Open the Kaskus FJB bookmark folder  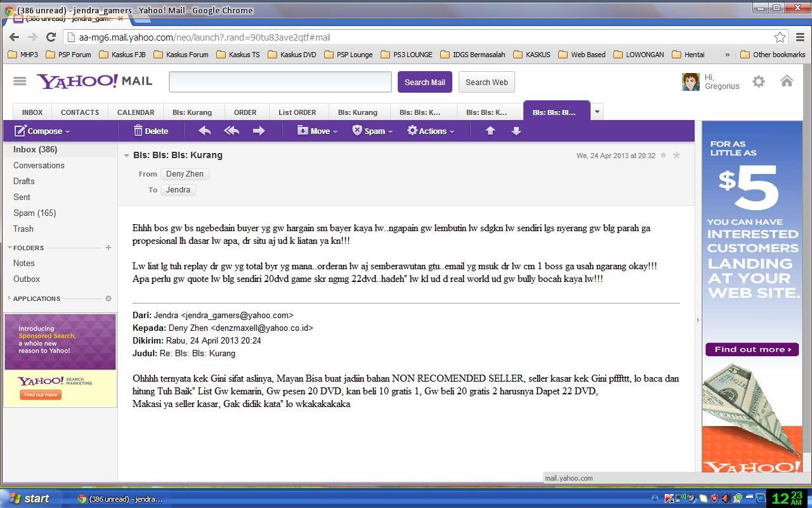pyautogui.click(x=122, y=55)
